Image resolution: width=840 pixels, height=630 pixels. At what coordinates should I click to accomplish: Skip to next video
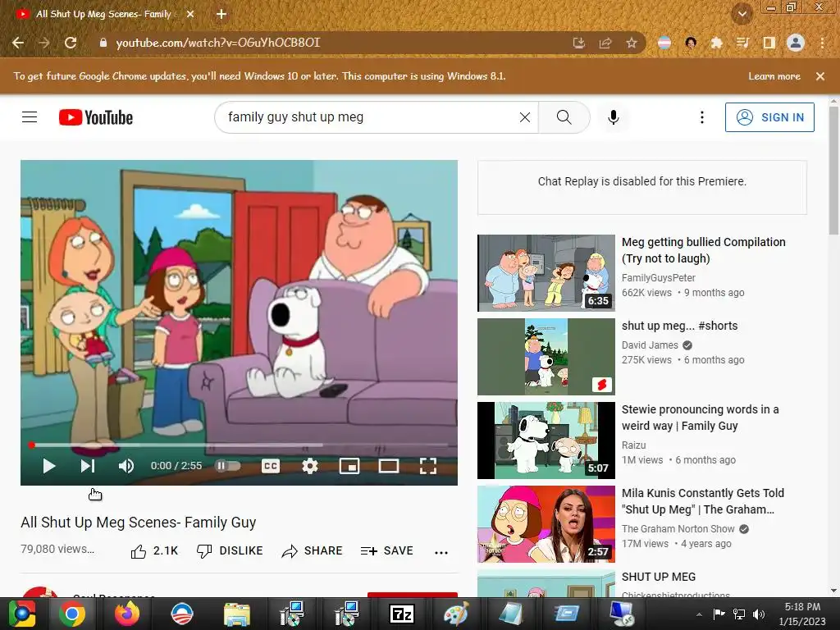[87, 466]
